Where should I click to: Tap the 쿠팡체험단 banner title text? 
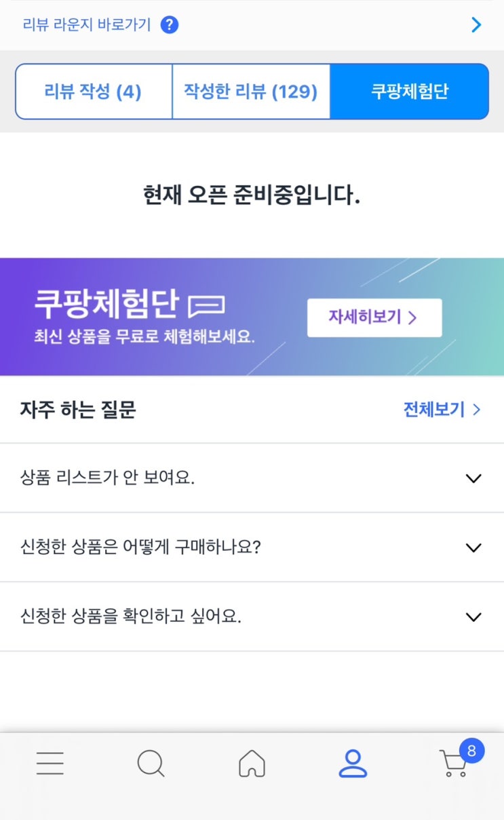(106, 305)
